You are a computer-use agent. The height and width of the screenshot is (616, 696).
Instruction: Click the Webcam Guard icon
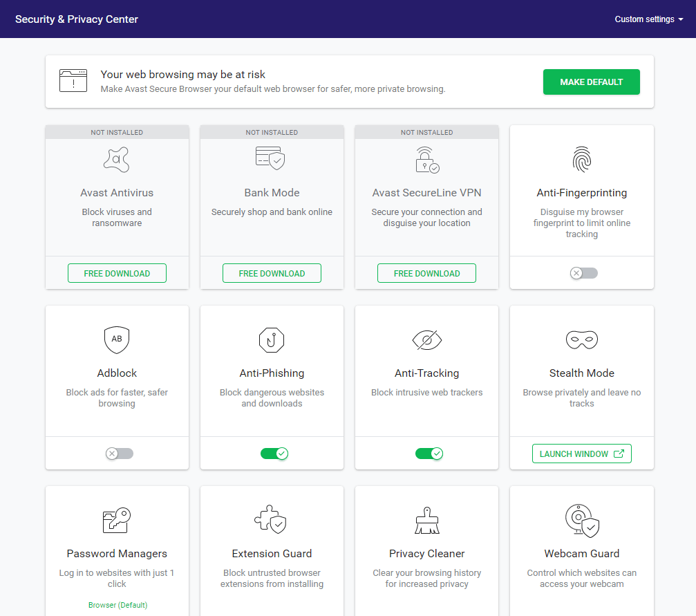[x=581, y=520]
